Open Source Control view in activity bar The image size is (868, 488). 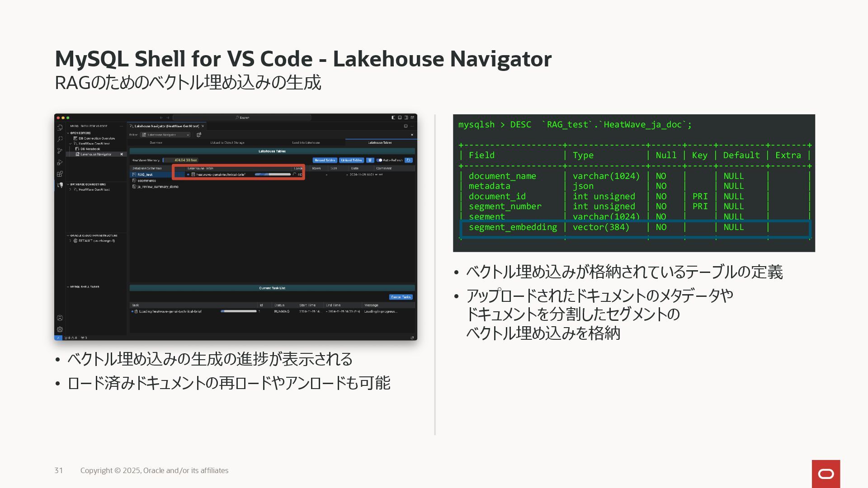point(60,151)
